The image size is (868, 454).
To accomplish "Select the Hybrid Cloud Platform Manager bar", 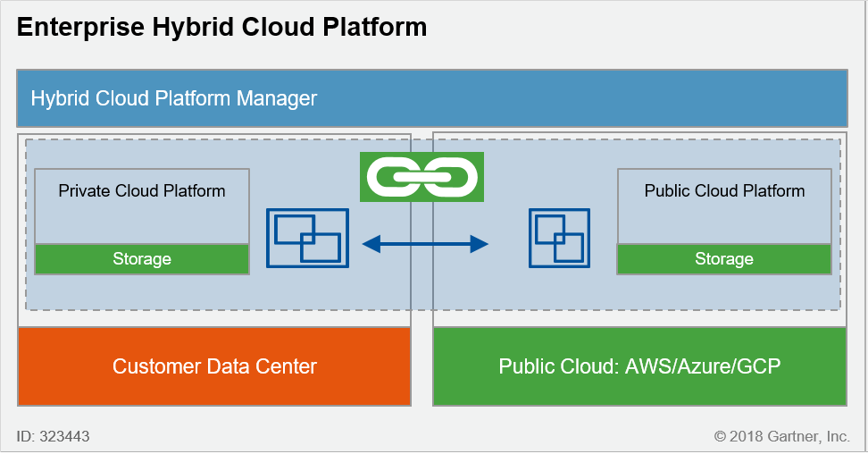I will (431, 98).
